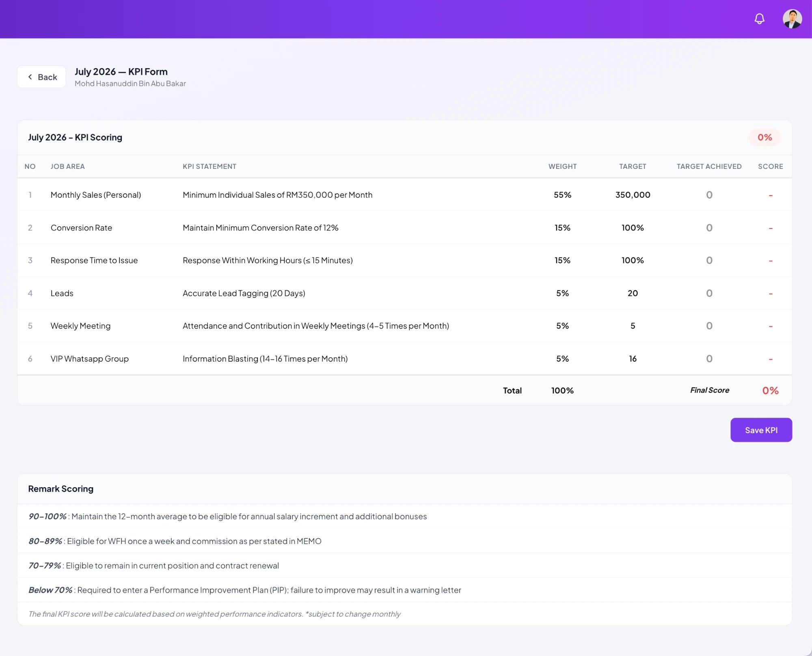Click 'Maintain Minimum Conversion Rate of 12%'
812x656 pixels.
(x=260, y=228)
